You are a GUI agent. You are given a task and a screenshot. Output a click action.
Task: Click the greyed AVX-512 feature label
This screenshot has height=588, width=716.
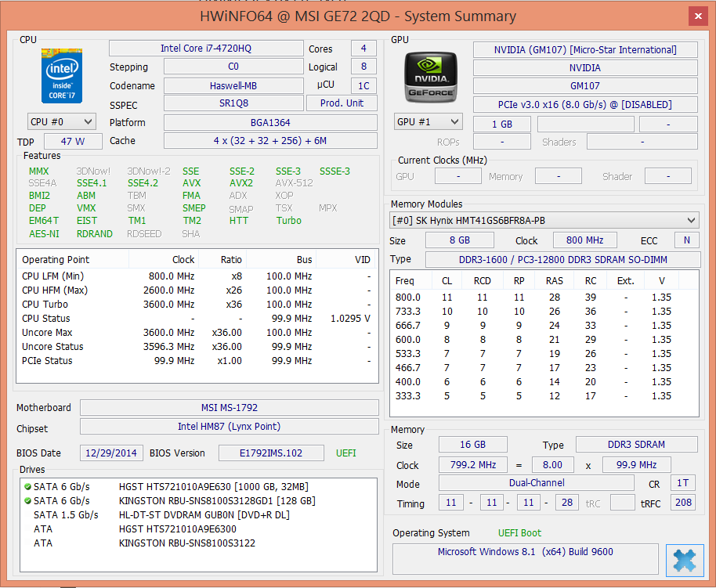tap(294, 183)
